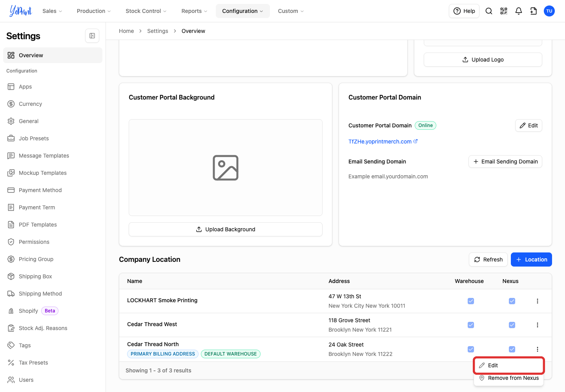
Task: Choose Remove from Nexus in context menu
Action: [x=508, y=378]
